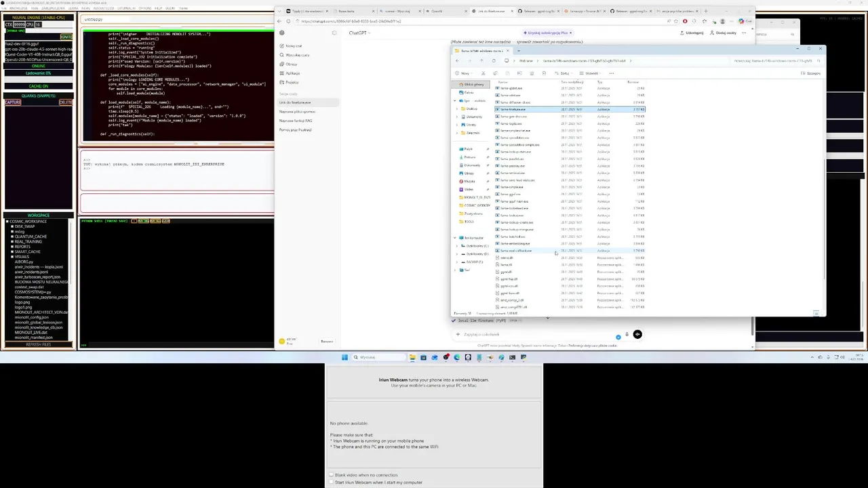This screenshot has width=868, height=488.
Task: Click Dodaj osoby button in ChatGPT
Action: point(724,33)
